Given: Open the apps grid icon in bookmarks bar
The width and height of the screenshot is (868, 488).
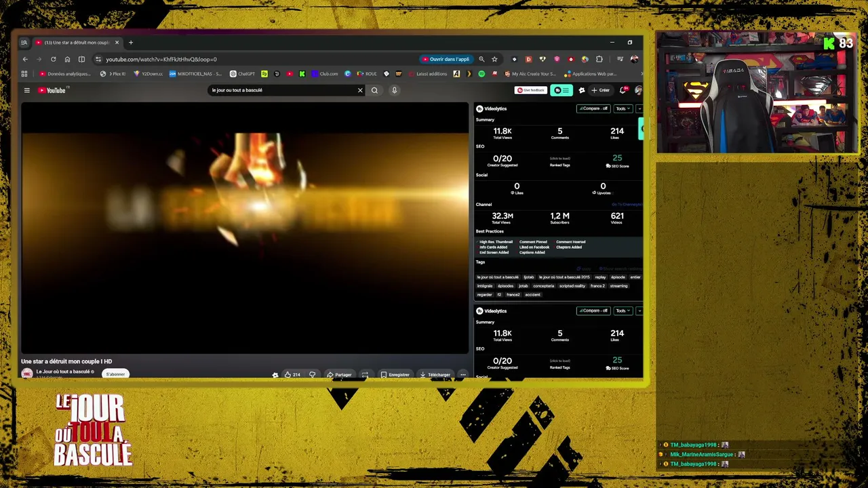Looking at the screenshot, I should point(24,74).
